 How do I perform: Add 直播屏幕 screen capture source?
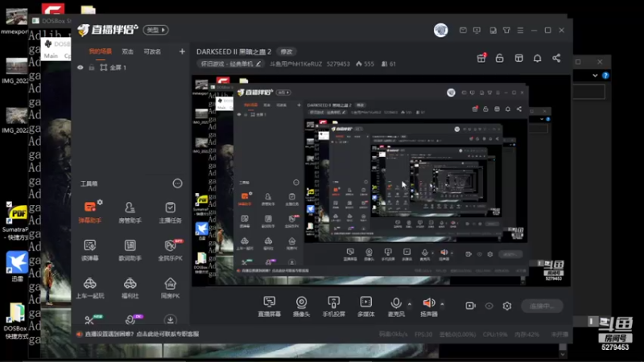tap(270, 306)
